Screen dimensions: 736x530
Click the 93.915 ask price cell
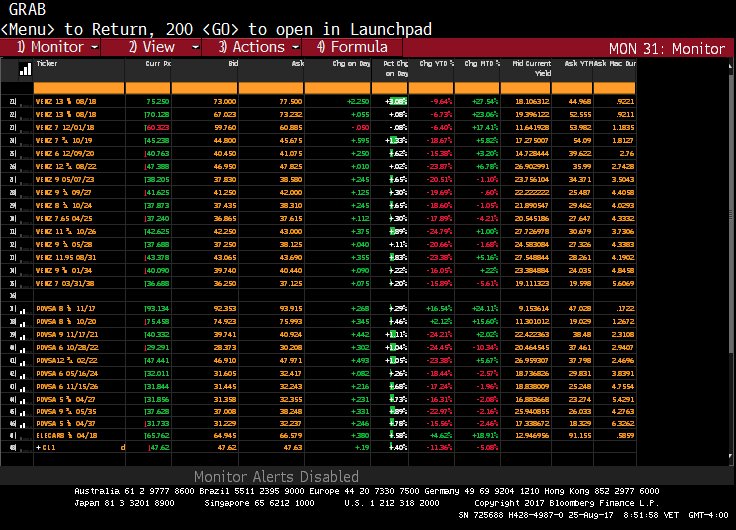click(x=291, y=309)
